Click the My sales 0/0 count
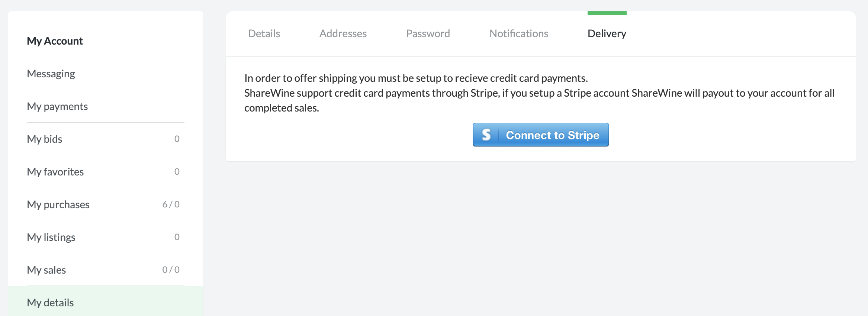 171,270
